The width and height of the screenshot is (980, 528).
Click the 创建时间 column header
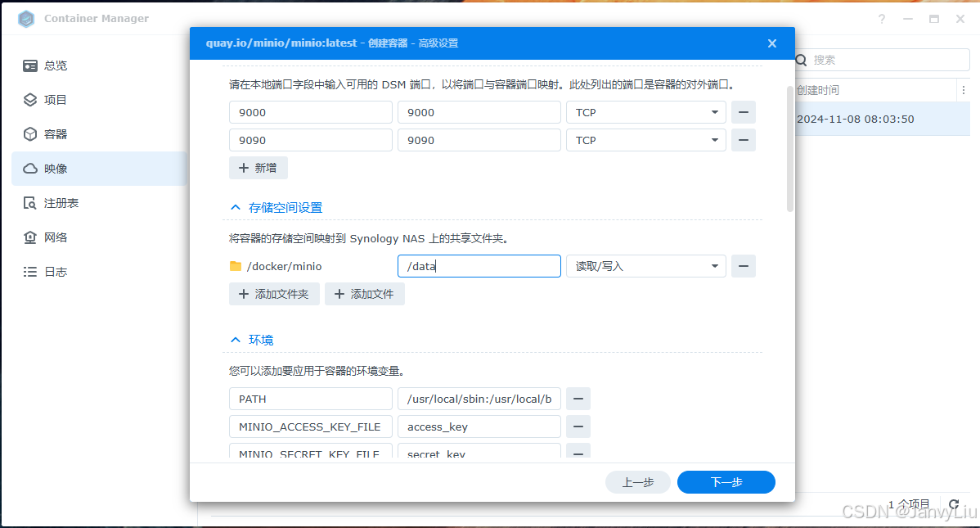point(818,88)
